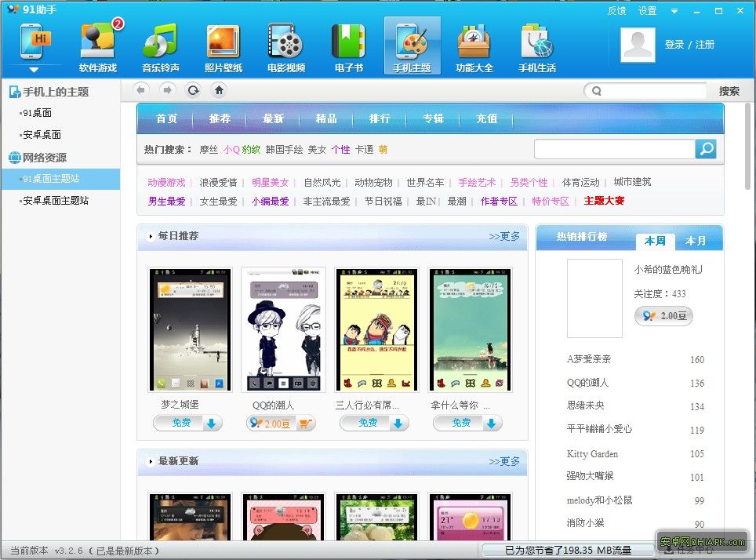756x560 pixels.
Task: Buy QQ的潮人 theme for 2.00豆
Action: 281,424
